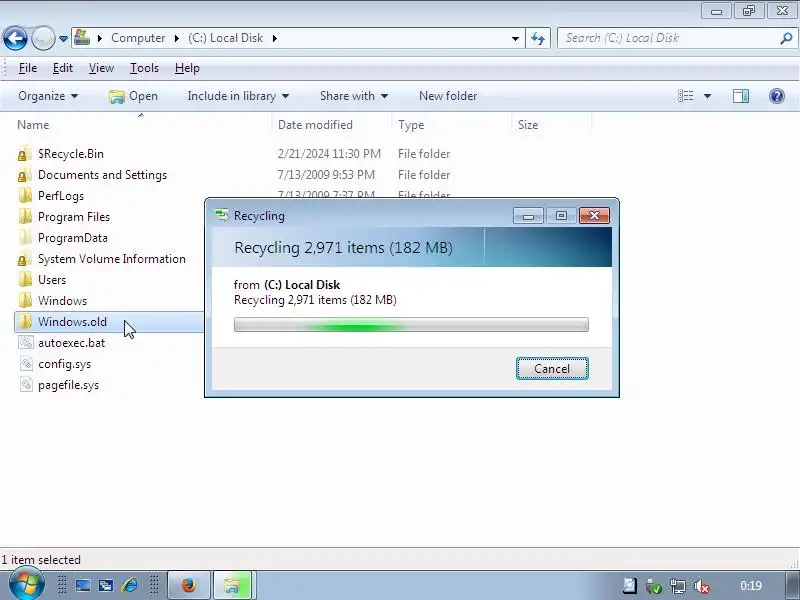Open the recent pages dropdown arrow
Screen dimensions: 800x600
[63, 39]
